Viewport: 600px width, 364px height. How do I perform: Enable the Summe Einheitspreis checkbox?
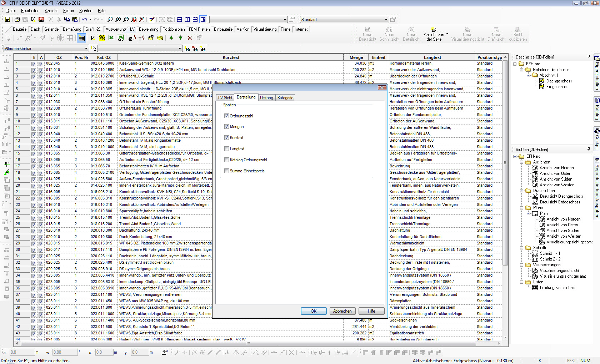(226, 171)
